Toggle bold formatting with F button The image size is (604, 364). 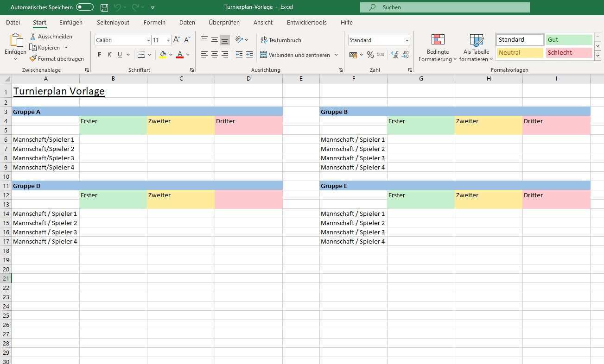click(99, 55)
